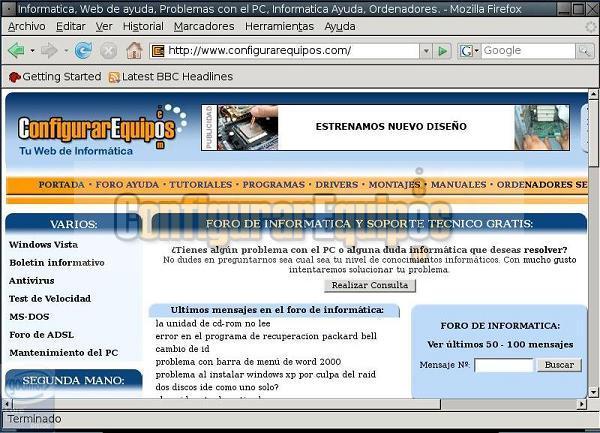This screenshot has height=433, width=600.
Task: Open the Ver menu
Action: click(104, 26)
